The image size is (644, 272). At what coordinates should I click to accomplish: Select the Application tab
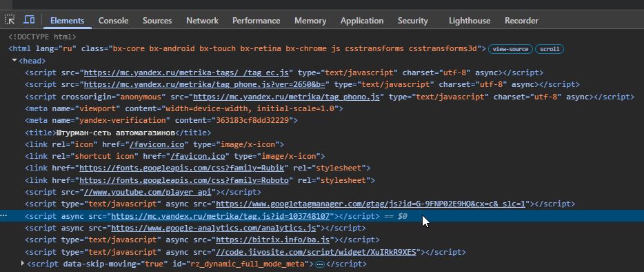point(362,21)
